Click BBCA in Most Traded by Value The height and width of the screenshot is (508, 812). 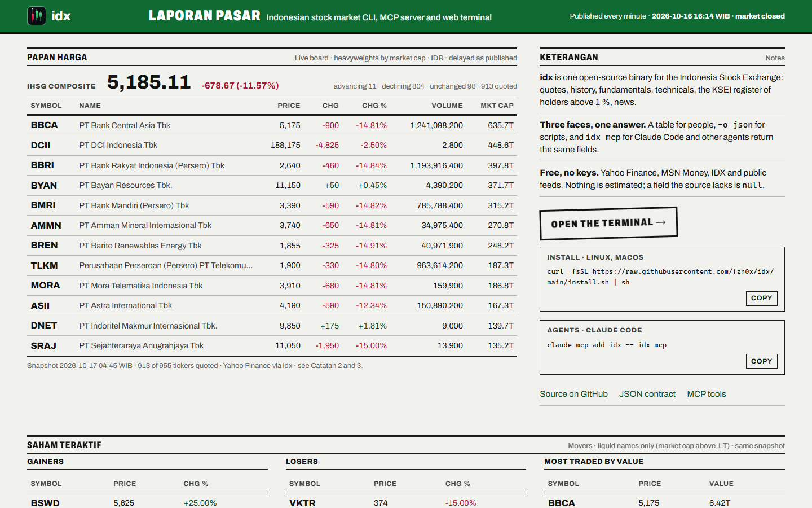562,503
